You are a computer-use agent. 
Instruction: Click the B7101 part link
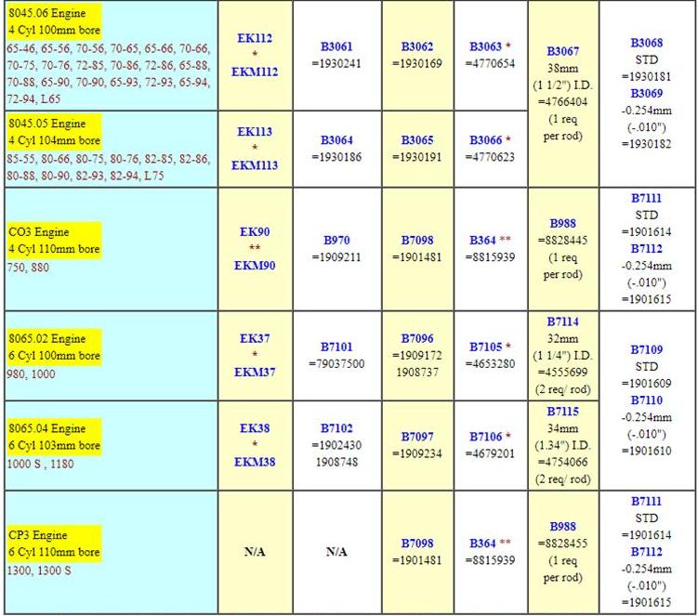pos(336,347)
